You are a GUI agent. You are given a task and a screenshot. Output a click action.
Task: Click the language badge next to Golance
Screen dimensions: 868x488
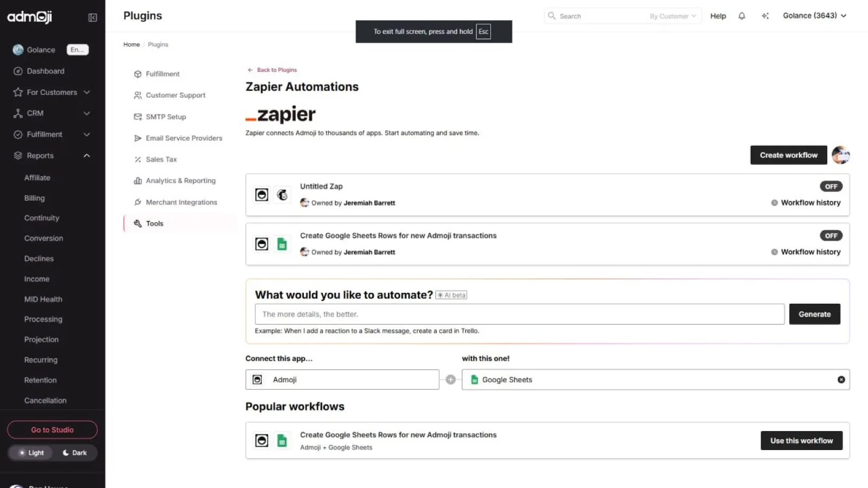tap(78, 50)
